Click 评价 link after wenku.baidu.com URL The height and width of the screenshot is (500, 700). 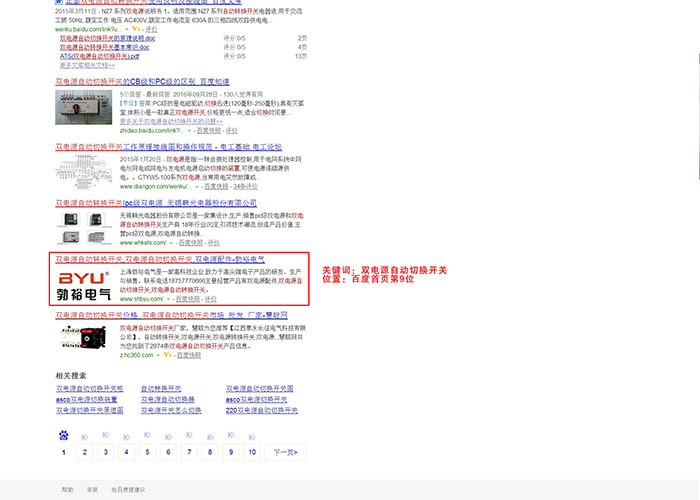(x=151, y=29)
